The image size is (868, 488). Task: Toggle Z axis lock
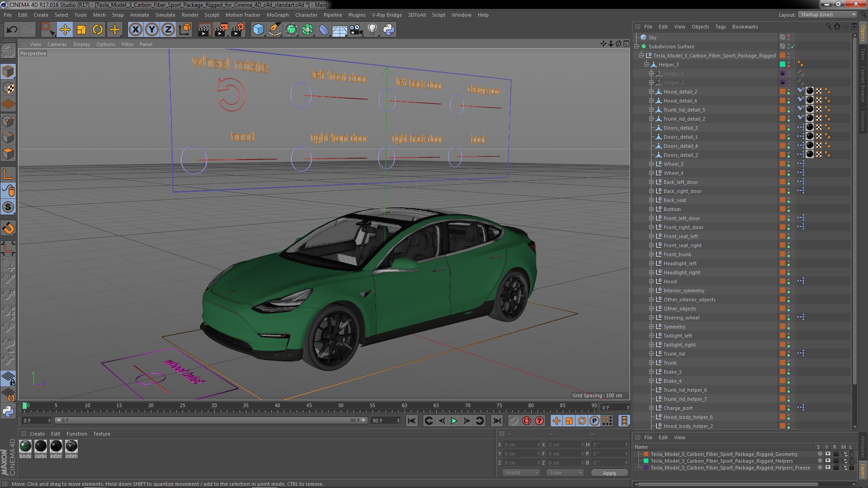(168, 30)
